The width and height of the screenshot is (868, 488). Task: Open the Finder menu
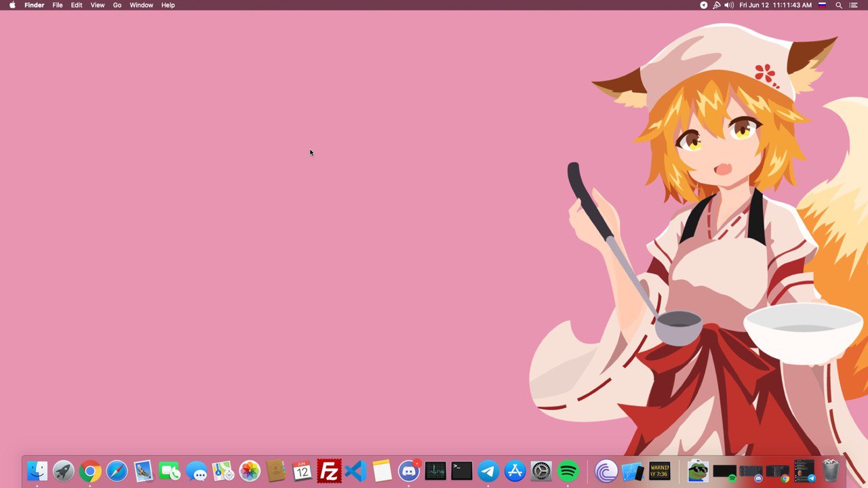[35, 5]
